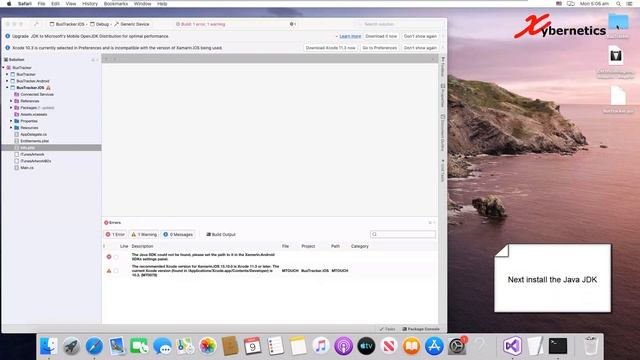Open the View menu
Image resolution: width=640 pixels, height=360 pixels.
pyautogui.click(x=71, y=4)
